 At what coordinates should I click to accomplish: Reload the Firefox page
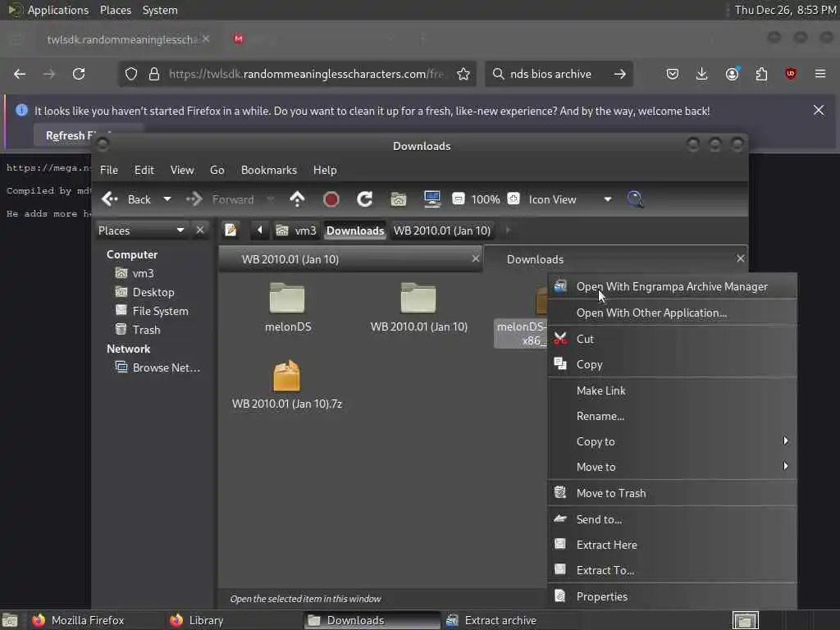point(79,74)
